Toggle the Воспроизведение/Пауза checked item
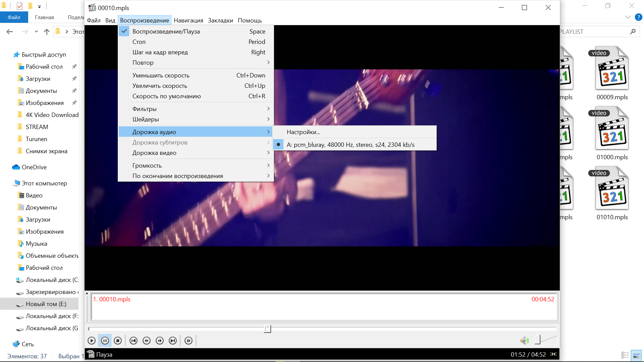644x362 pixels. [166, 32]
